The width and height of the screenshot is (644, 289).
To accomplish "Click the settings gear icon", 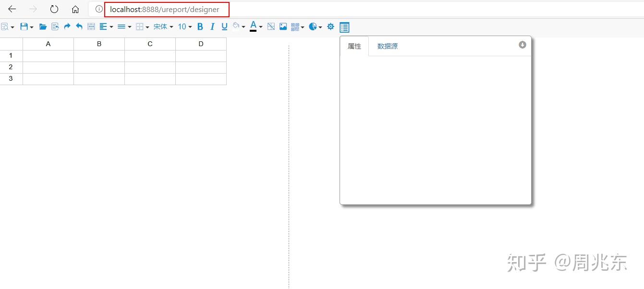I will pyautogui.click(x=330, y=27).
